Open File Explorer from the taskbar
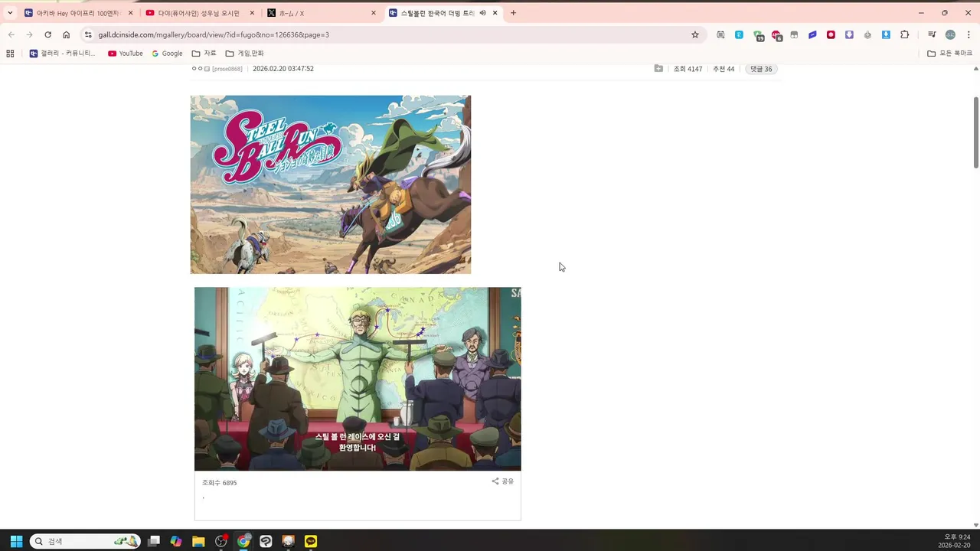Screen dimensions: 980x551 pos(198,541)
